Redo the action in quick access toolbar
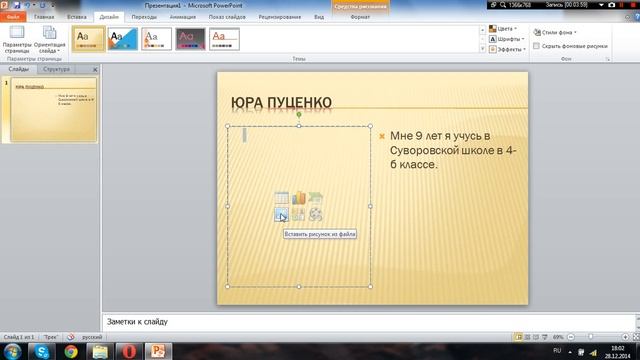 pyautogui.click(x=42, y=5)
